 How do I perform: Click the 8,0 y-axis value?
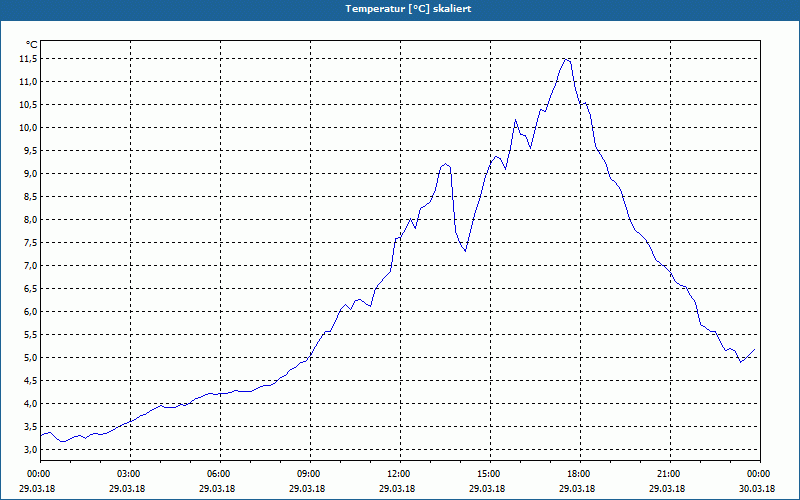coord(30,219)
